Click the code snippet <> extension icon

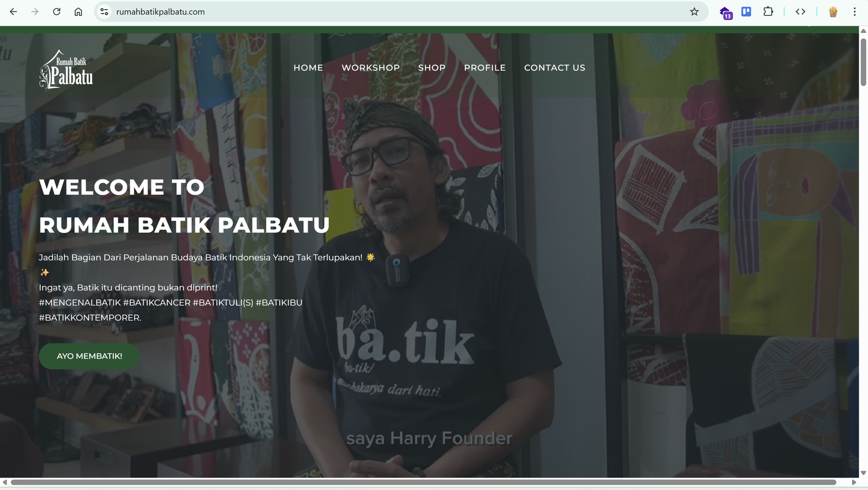click(x=800, y=11)
